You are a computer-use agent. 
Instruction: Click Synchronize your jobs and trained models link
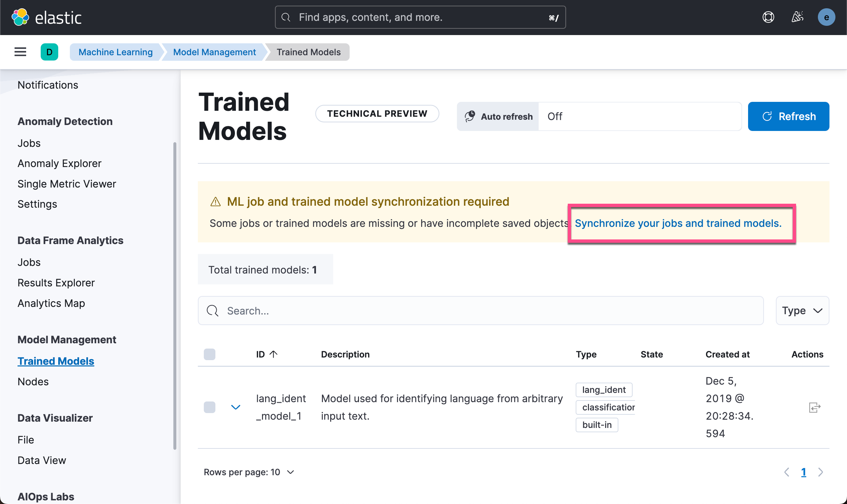click(x=678, y=223)
